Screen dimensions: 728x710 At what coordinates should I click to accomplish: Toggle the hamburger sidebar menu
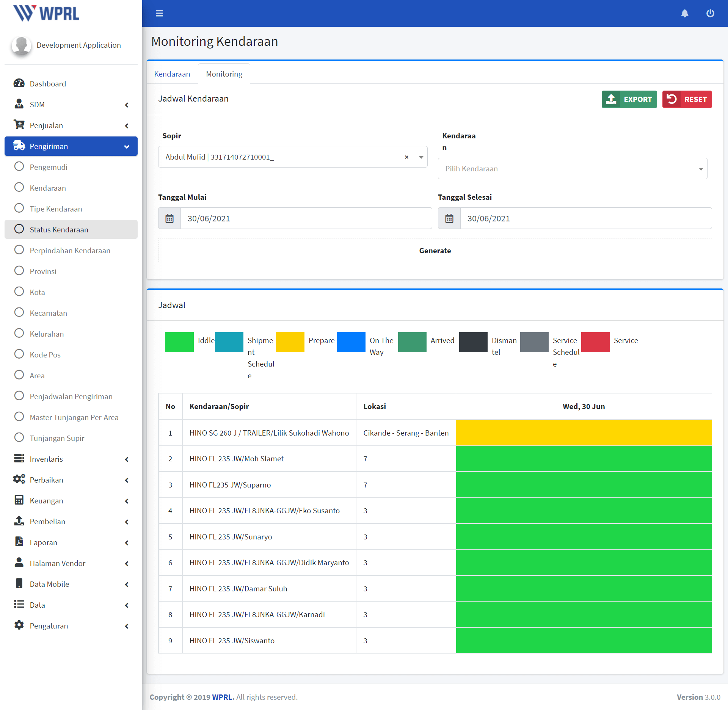pyautogui.click(x=159, y=14)
